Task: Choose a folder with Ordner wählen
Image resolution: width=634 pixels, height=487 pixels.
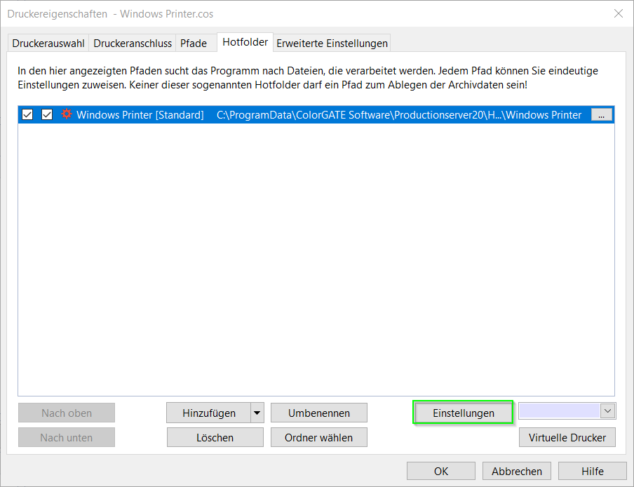Action: [318, 437]
